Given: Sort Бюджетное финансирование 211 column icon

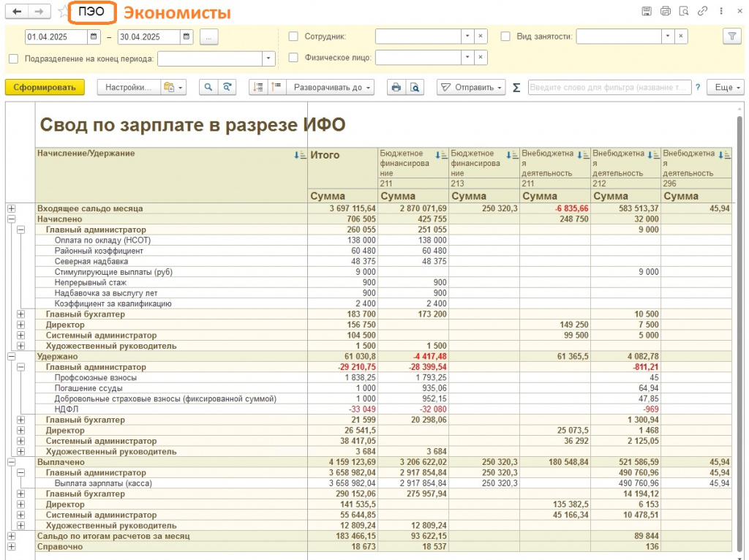Looking at the screenshot, I should [x=441, y=155].
